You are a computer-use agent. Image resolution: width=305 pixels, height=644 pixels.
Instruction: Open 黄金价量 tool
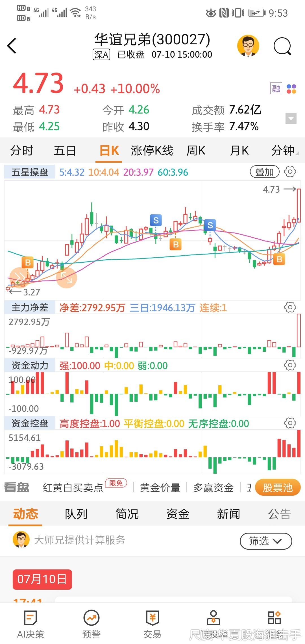[160, 488]
